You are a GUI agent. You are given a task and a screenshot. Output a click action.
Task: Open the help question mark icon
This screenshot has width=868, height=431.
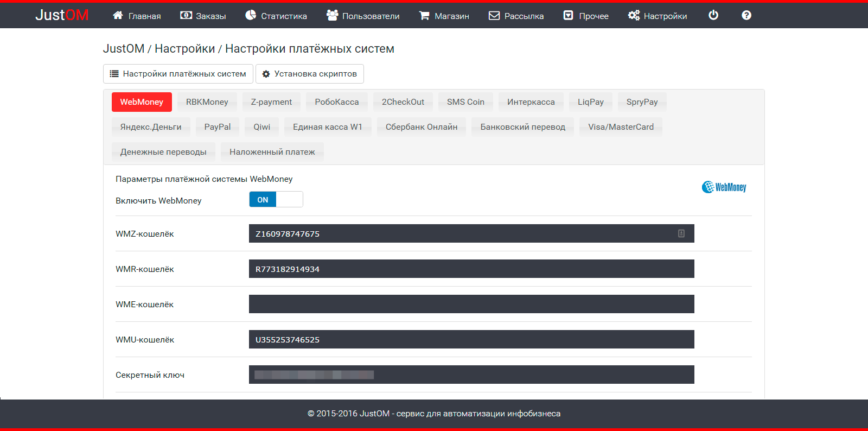(746, 15)
